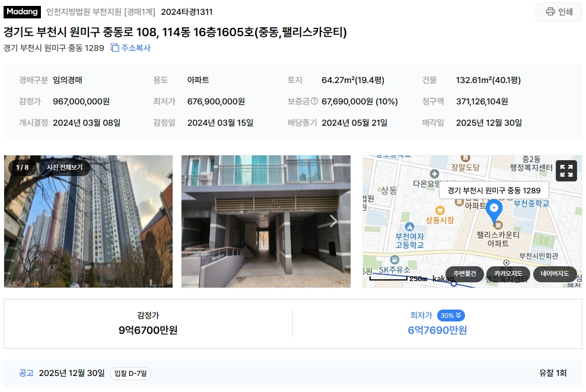
Task: Show the next photo with right arrow
Action: (x=333, y=221)
